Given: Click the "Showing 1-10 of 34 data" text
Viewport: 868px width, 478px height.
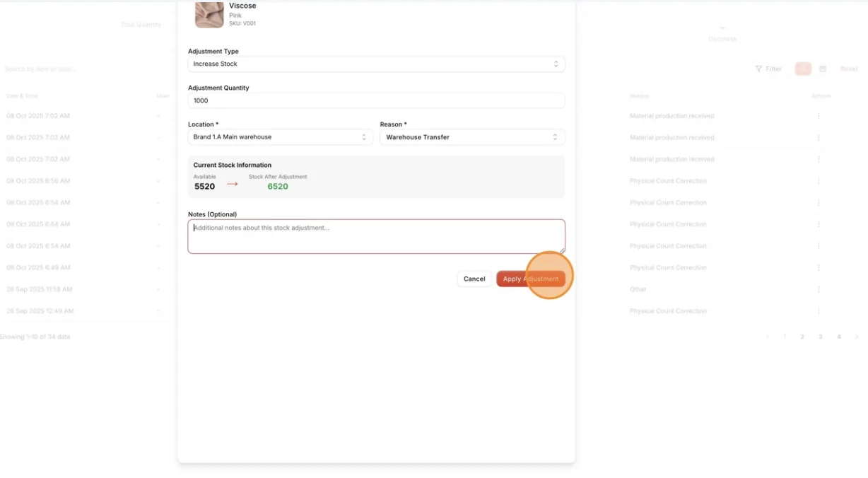Looking at the screenshot, I should [35, 337].
